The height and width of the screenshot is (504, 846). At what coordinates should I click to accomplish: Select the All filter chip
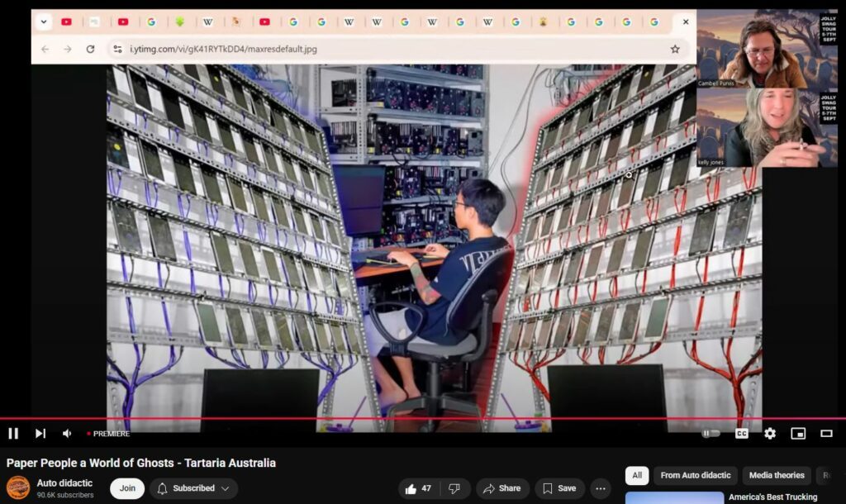pos(636,475)
